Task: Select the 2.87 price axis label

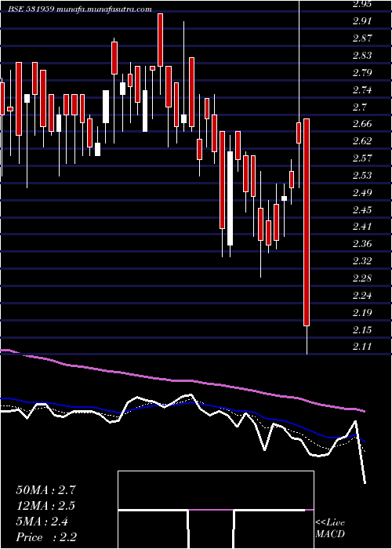Action: pos(362,38)
